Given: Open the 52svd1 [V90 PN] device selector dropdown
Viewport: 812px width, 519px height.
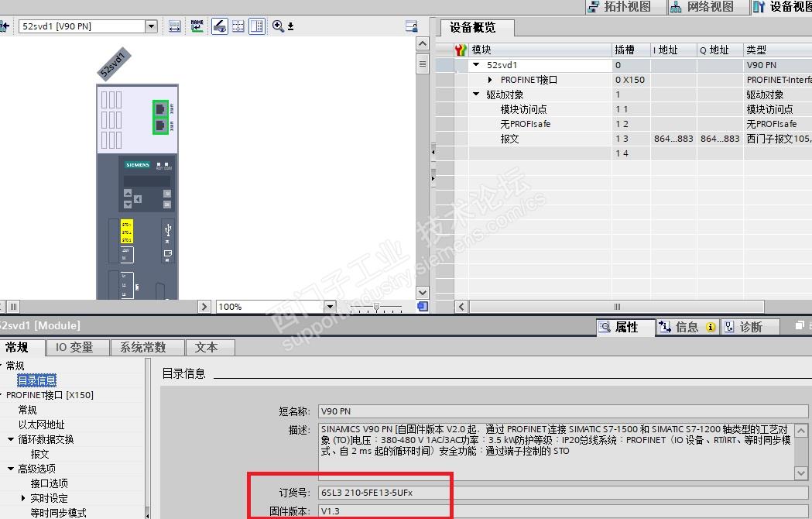Looking at the screenshot, I should coord(151,26).
